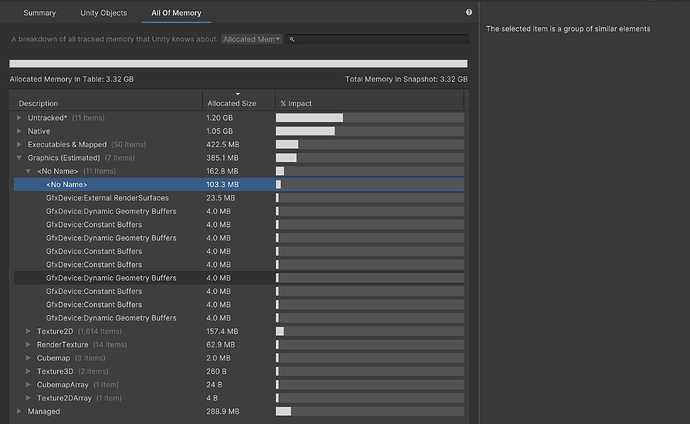
Task: Click the help question mark icon
Action: coord(469,13)
